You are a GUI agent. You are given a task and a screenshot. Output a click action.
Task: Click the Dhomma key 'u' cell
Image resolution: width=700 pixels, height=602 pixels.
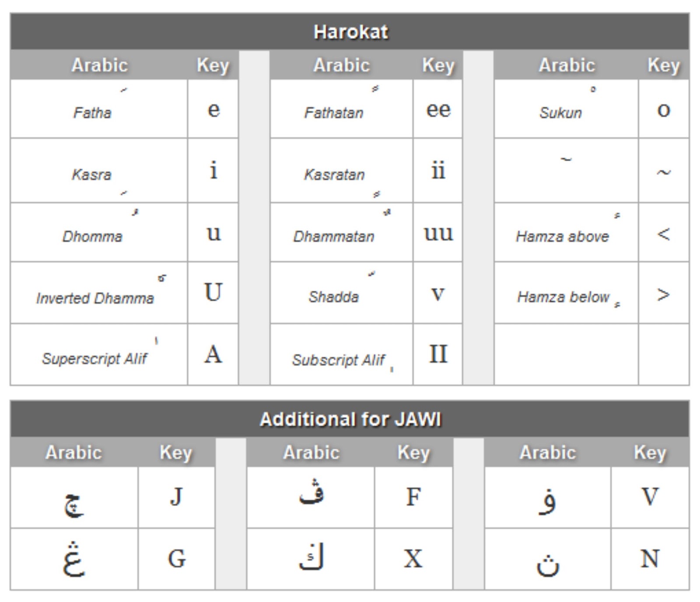pyautogui.click(x=213, y=232)
